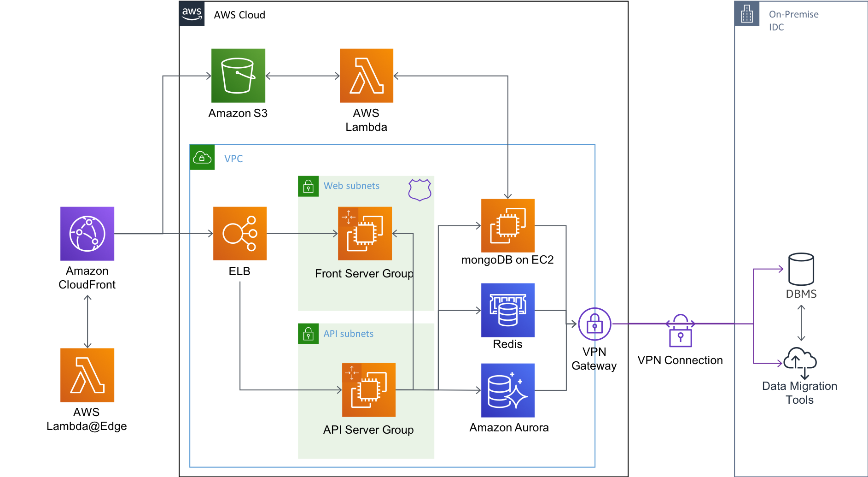Screen dimensions: 868x477
Task: Click the Data Migration Tools cloud icon
Action: point(800,363)
